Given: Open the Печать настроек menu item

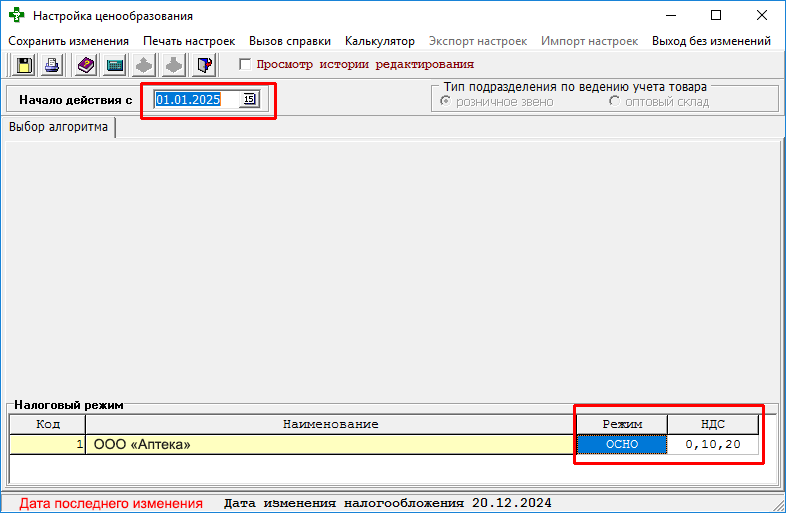Looking at the screenshot, I should [x=189, y=41].
